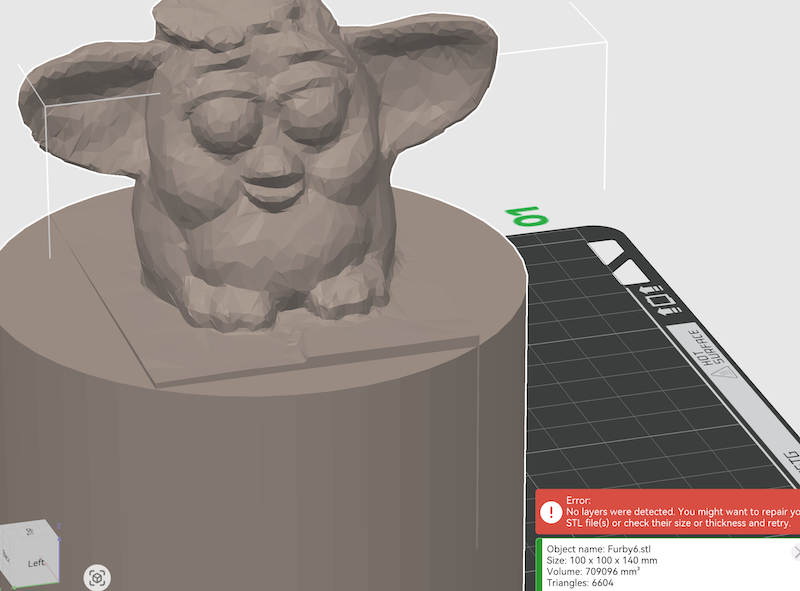Click the Left face of the view cube

[x=35, y=563]
